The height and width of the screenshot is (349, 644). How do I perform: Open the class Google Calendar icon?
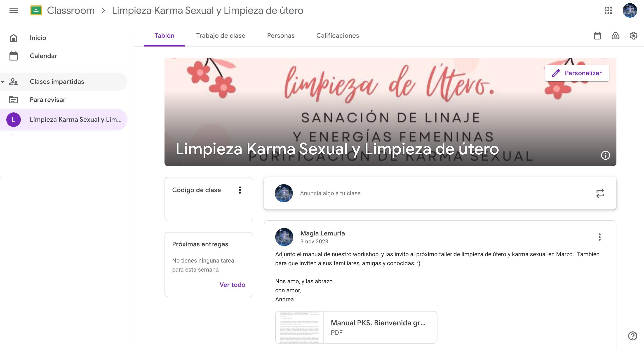coord(597,36)
